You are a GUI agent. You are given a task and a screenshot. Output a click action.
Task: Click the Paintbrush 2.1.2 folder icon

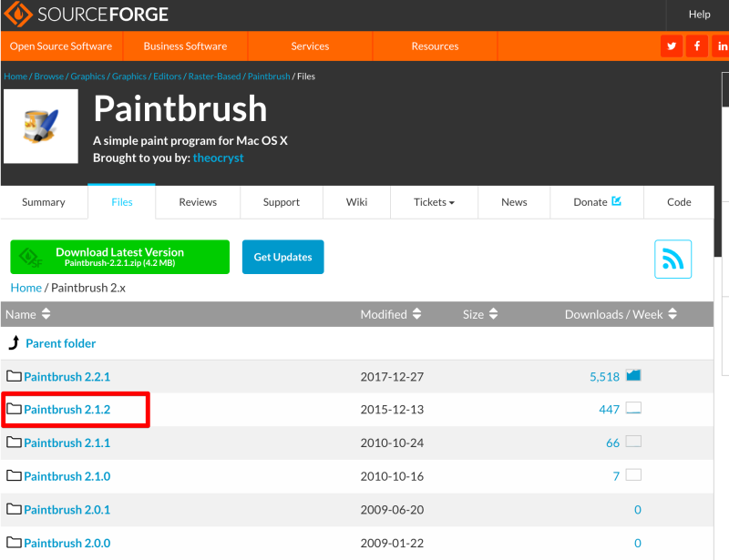pos(14,409)
